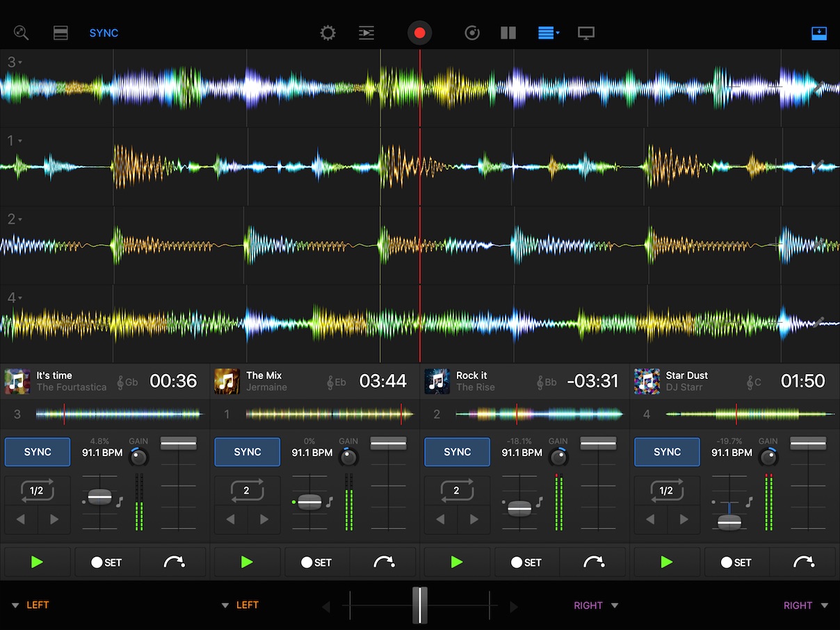Image resolution: width=840 pixels, height=630 pixels.
Task: Open the settings gear
Action: [x=328, y=33]
